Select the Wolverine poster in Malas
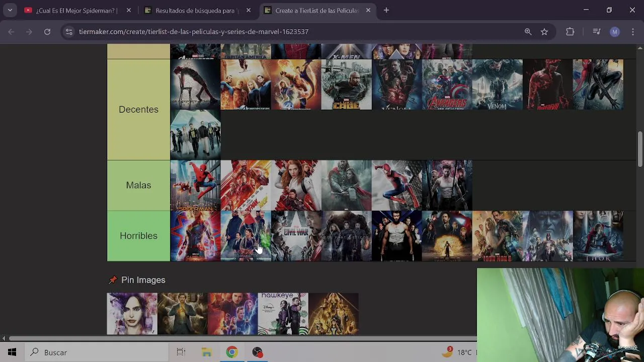 (447, 186)
